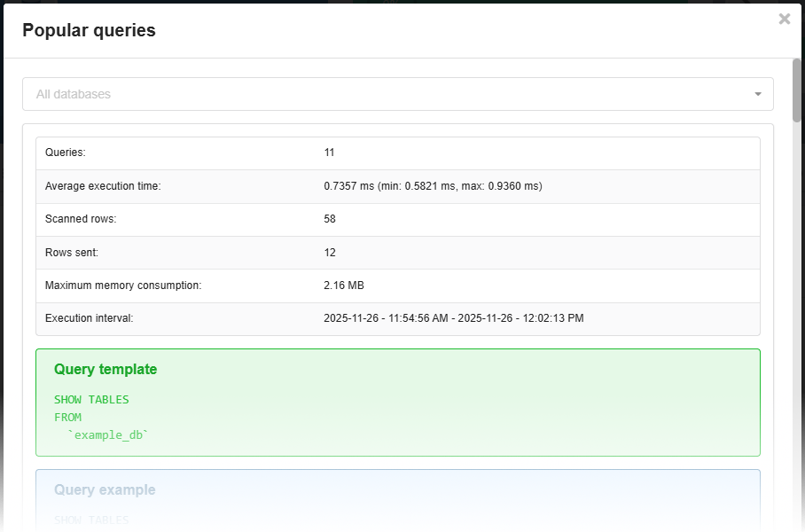Click the rows sent value 12
The height and width of the screenshot is (532, 805).
coord(330,253)
